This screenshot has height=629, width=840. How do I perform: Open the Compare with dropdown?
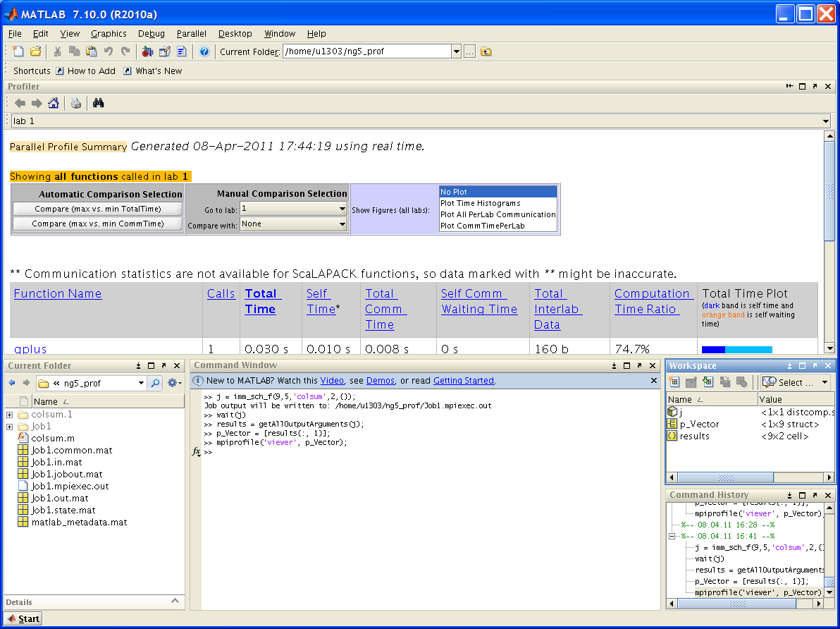pyautogui.click(x=342, y=224)
